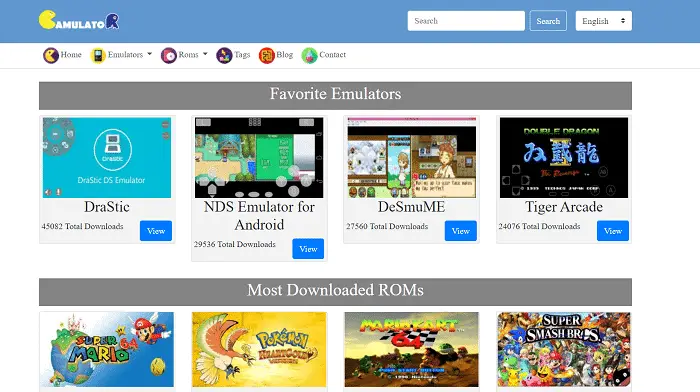
Task: Open the Home menu item
Action: [x=71, y=54]
